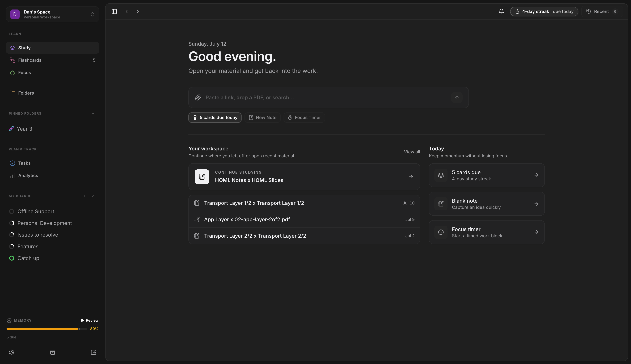Click the 5 cards due today chip
The image size is (631, 364).
coord(215,118)
